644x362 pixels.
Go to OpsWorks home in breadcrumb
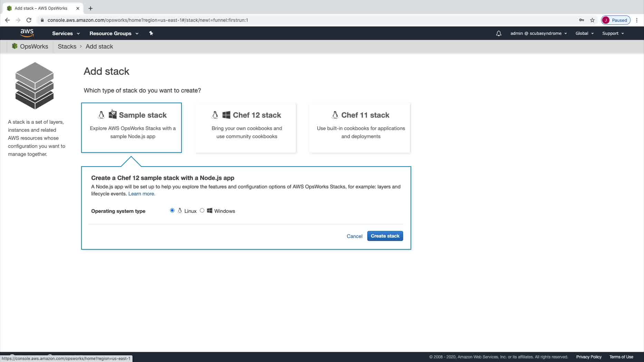(34, 47)
